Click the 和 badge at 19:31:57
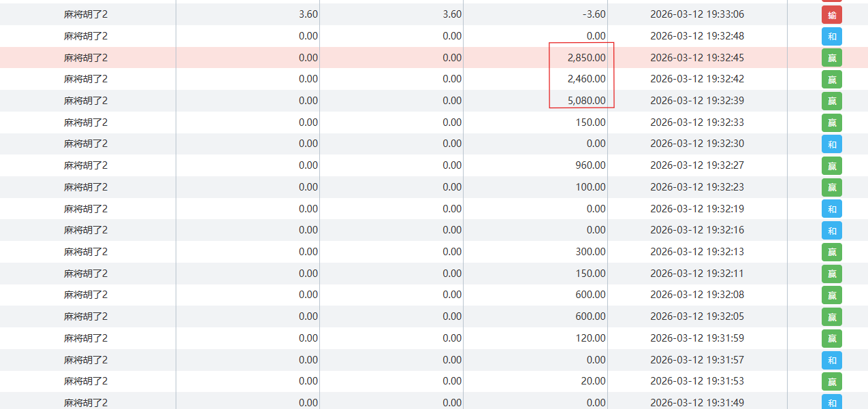The image size is (868, 409). coord(831,360)
